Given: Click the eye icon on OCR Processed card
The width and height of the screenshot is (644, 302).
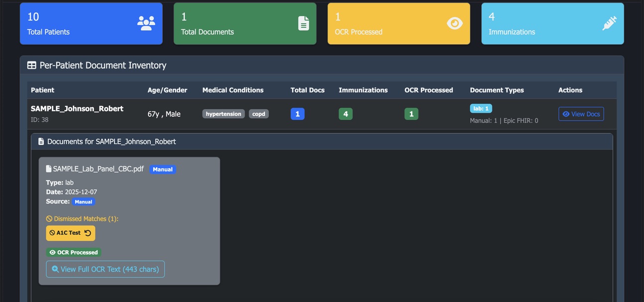Looking at the screenshot, I should [x=454, y=23].
